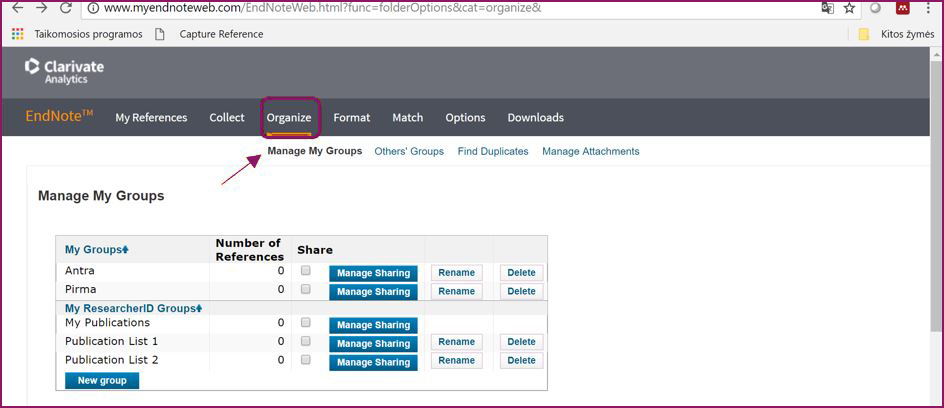Click the browser reload icon
Viewport: 944px width, 408px height.
[66, 8]
